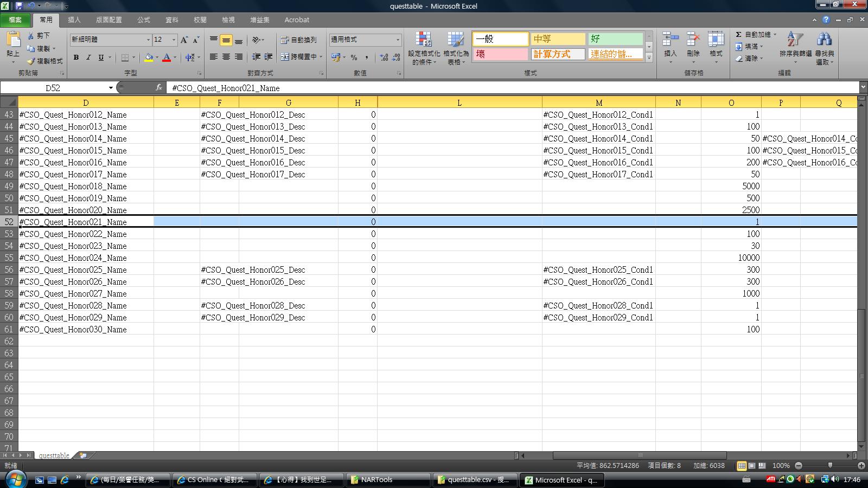
Task: Apply the 壞 cell style swatch
Action: (x=500, y=54)
